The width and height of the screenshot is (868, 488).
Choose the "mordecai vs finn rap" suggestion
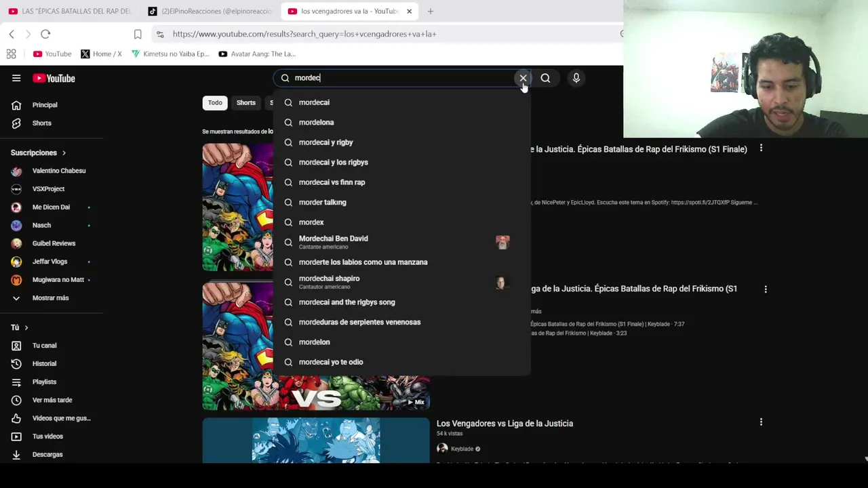point(401,182)
